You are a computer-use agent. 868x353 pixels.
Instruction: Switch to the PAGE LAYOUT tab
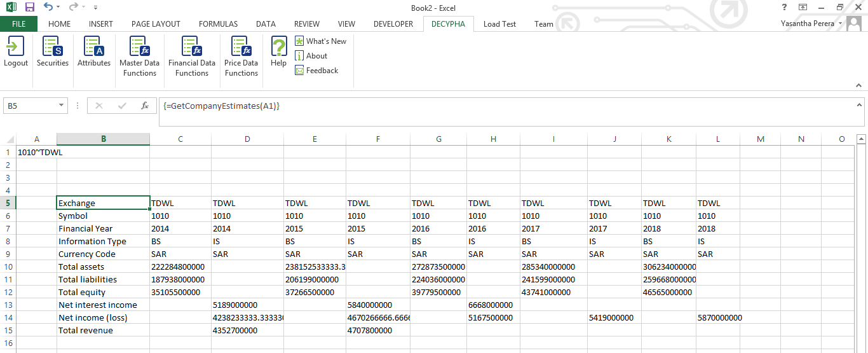tap(156, 24)
